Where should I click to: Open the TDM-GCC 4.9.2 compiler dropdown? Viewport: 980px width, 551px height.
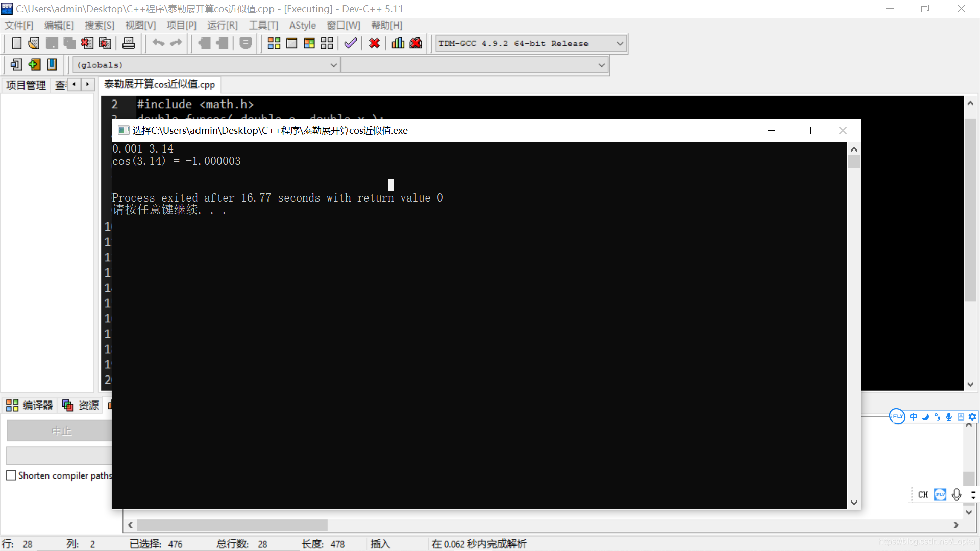(x=531, y=44)
